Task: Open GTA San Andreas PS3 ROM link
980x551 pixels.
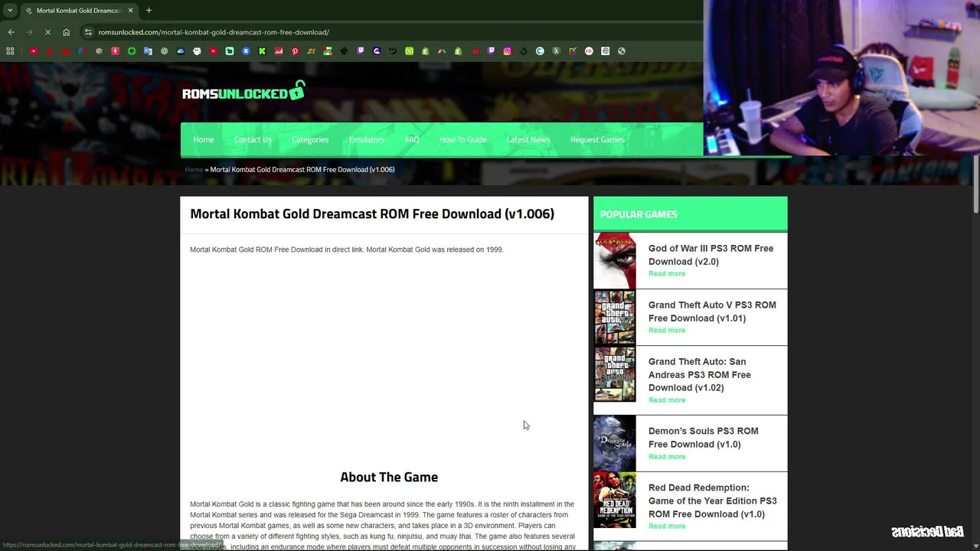Action: pos(700,374)
